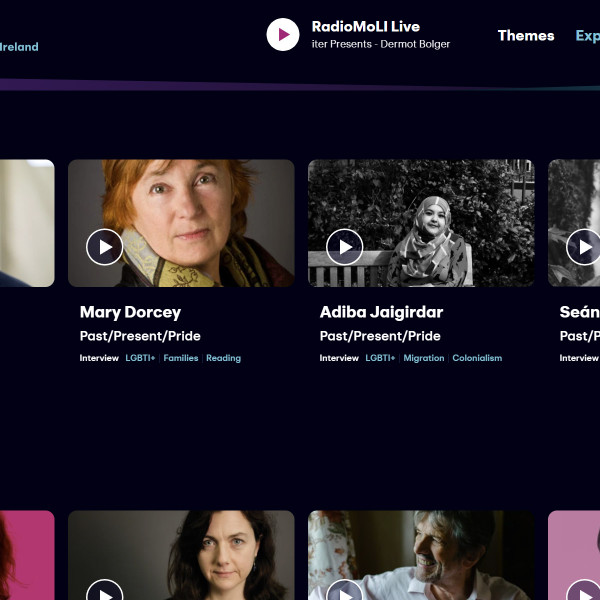Select LGBTI+ tag under Adiba Jaigirdar
600x600 pixels.
pos(380,358)
